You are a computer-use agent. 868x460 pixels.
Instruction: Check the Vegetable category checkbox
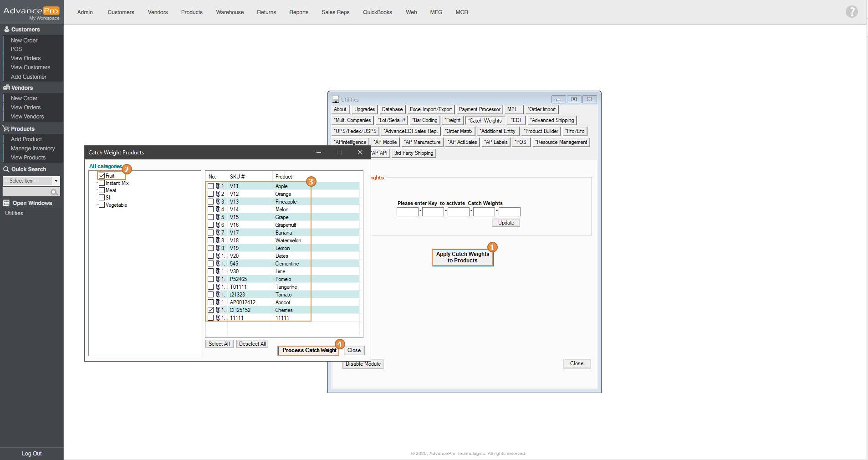click(x=102, y=205)
